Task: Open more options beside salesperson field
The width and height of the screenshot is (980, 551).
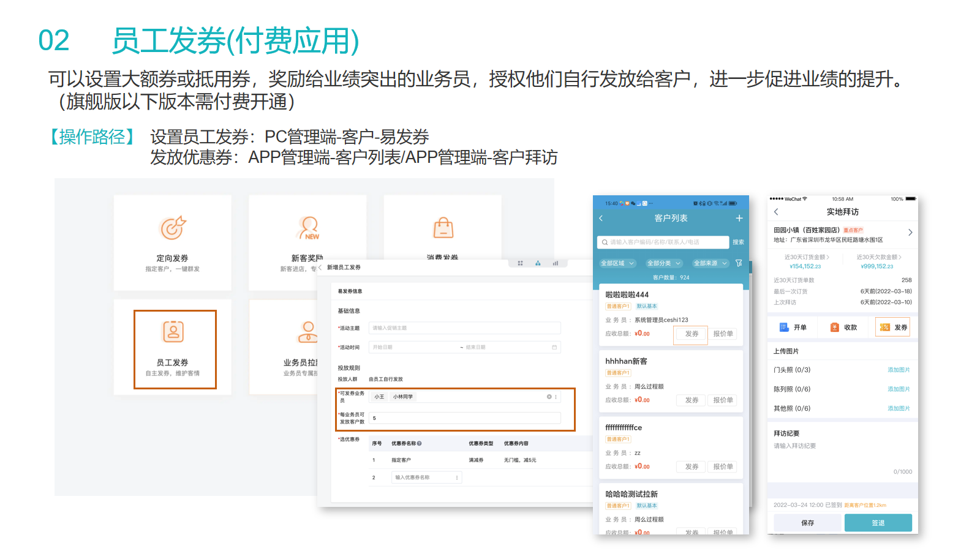Action: [x=556, y=397]
